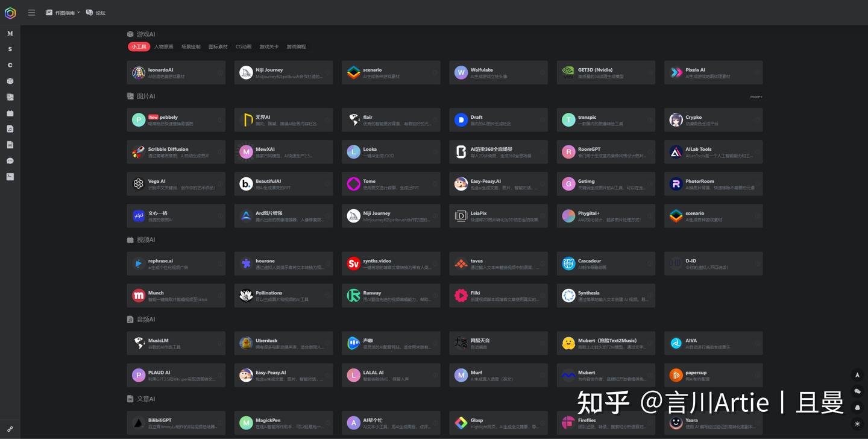Open the AILab Tools card
This screenshot has height=439, width=868.
coord(713,152)
